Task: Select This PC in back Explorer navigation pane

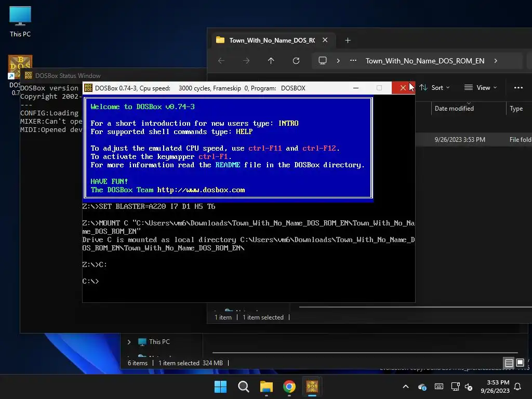Action: (x=159, y=342)
